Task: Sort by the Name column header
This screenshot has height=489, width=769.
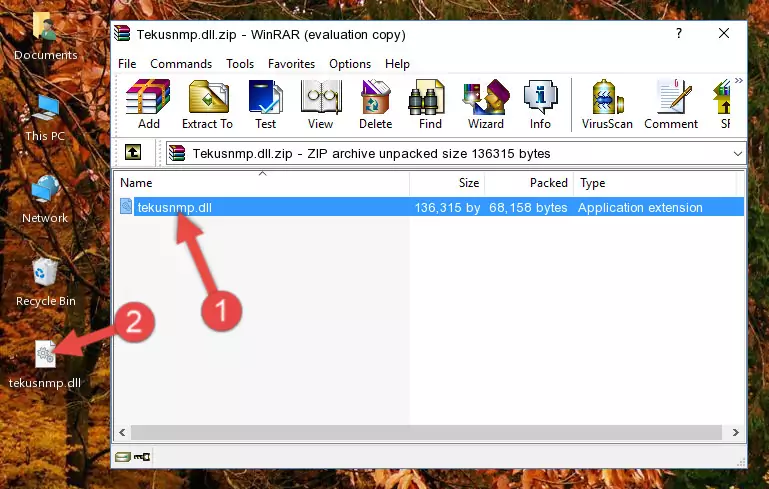Action: click(262, 183)
